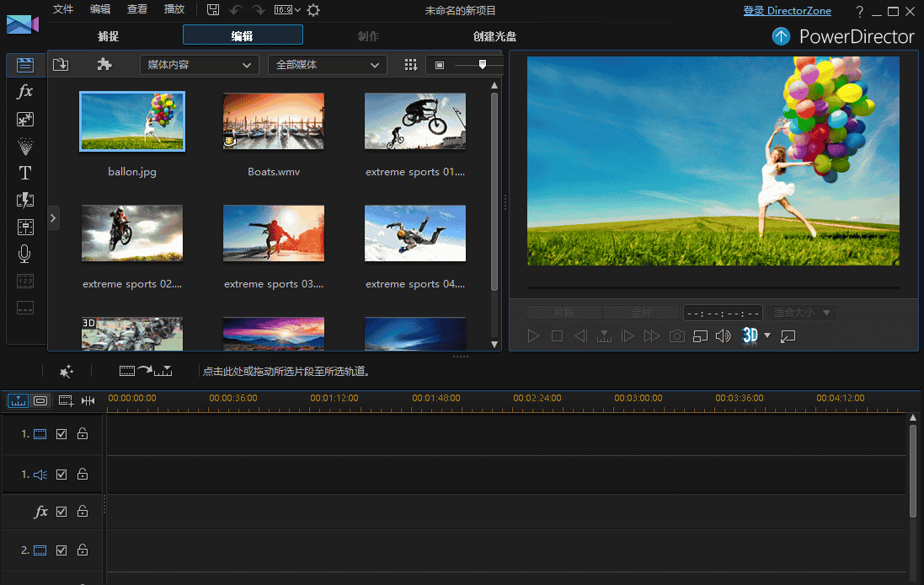Take a snapshot with the camera icon
The width and height of the screenshot is (924, 585).
coord(676,336)
